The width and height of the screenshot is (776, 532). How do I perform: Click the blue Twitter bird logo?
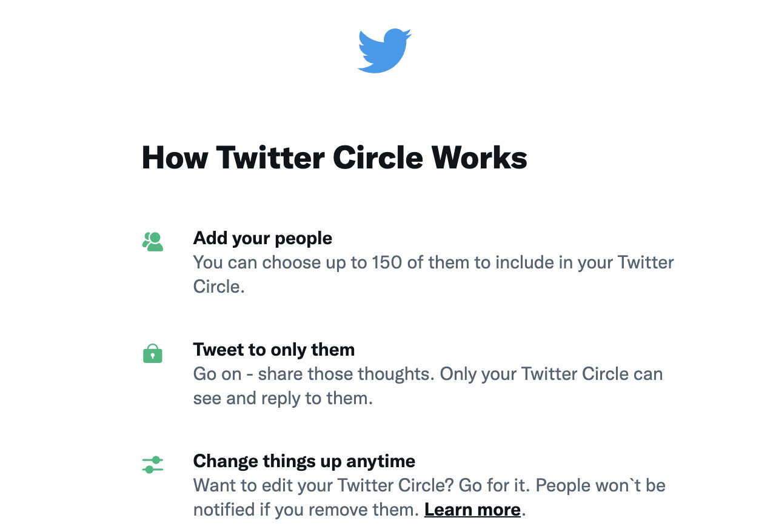point(384,51)
